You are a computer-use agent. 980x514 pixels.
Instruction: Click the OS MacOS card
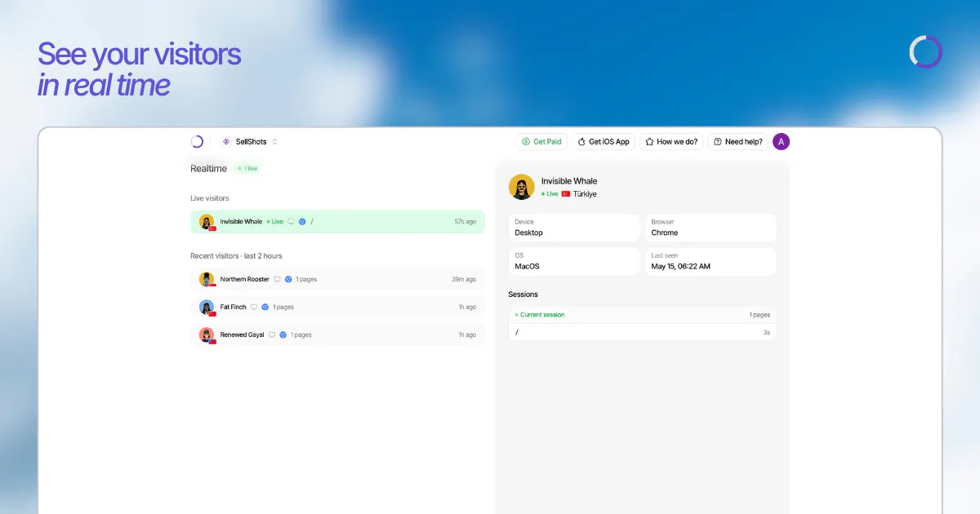pyautogui.click(x=574, y=261)
